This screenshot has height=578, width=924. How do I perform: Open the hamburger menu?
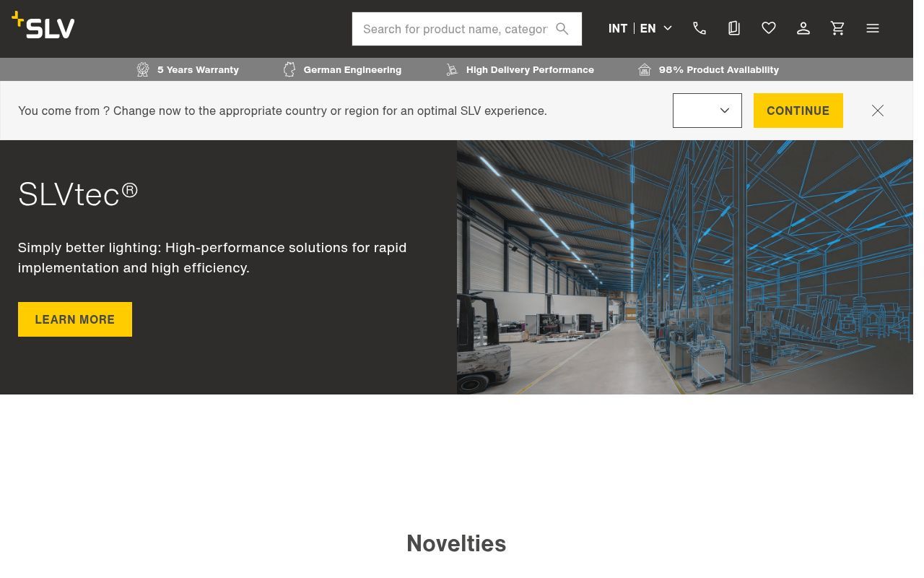pos(873,28)
